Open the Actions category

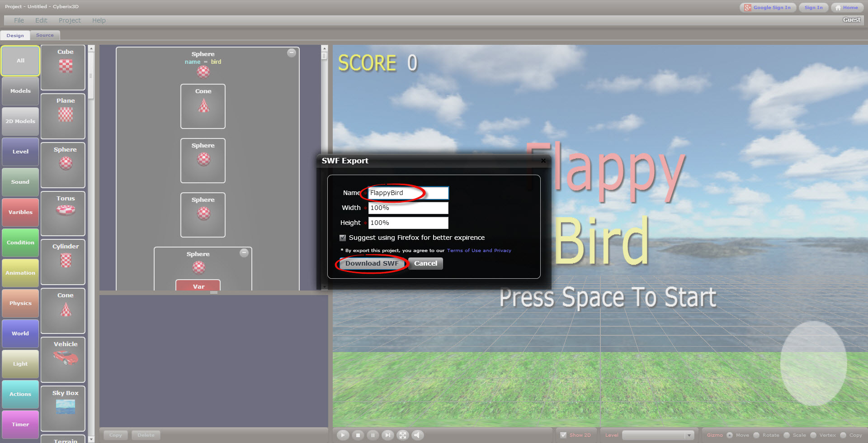click(20, 394)
